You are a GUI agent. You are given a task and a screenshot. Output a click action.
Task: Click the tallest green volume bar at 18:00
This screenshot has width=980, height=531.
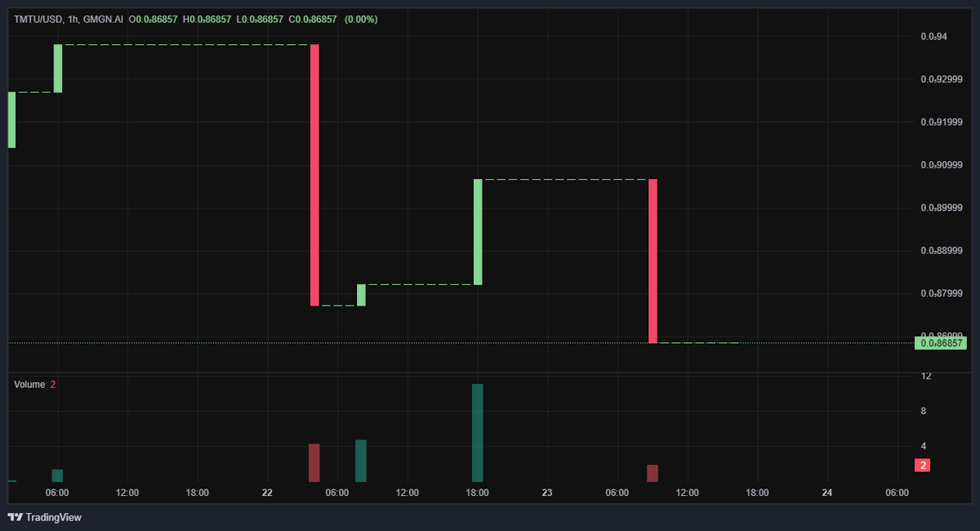click(478, 433)
